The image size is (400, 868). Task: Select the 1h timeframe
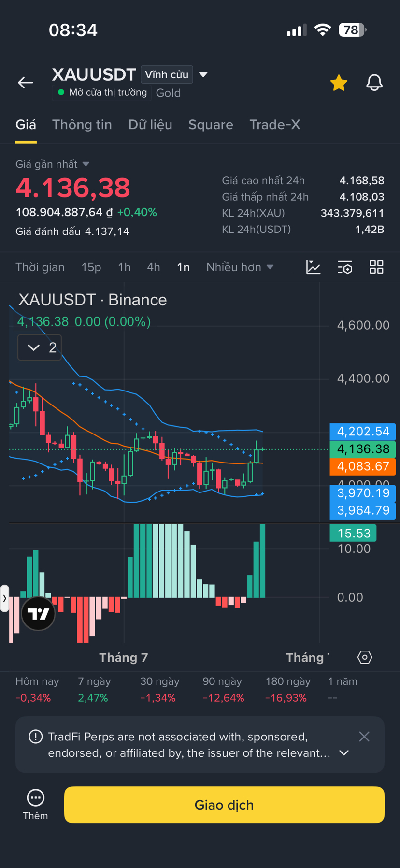click(x=124, y=267)
